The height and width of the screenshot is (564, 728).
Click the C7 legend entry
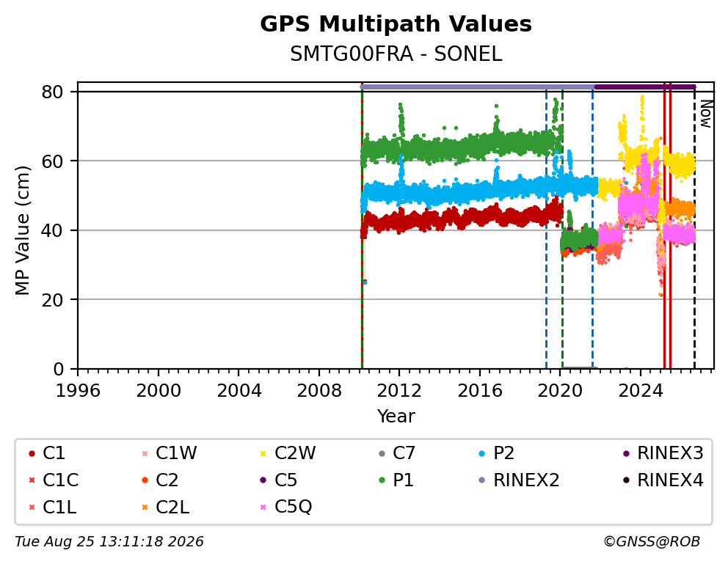point(397,453)
